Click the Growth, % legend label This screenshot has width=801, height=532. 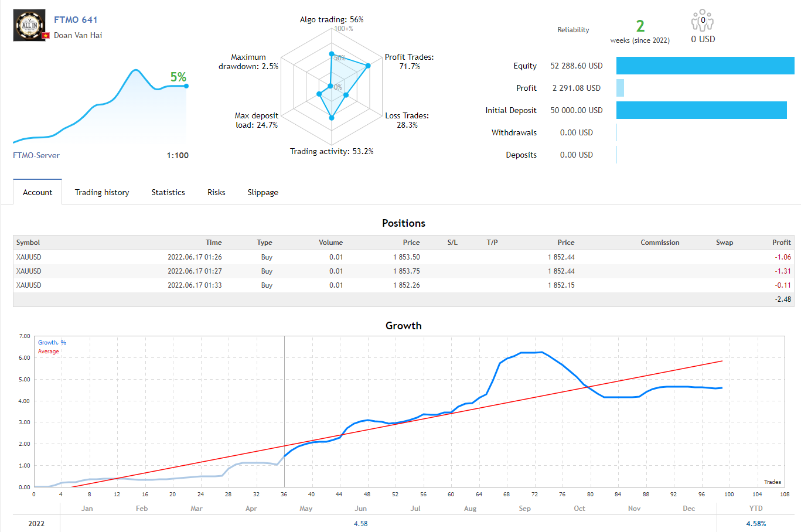[52, 343]
